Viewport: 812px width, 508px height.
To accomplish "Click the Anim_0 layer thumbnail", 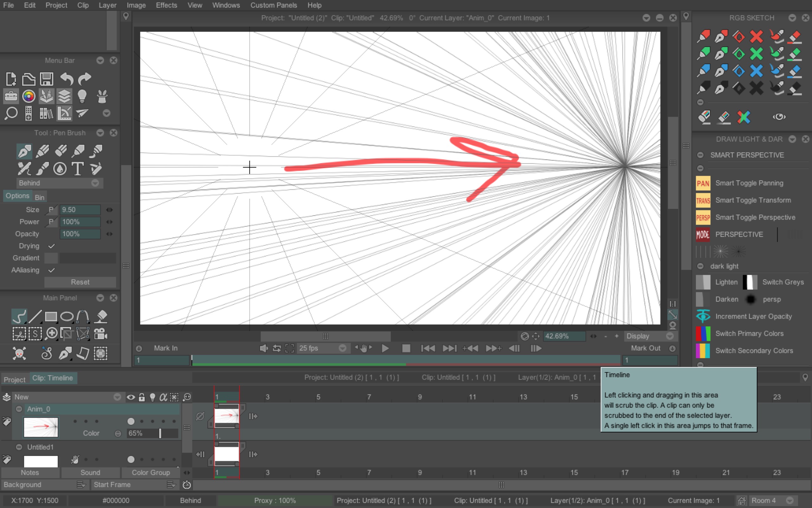I will 41,427.
